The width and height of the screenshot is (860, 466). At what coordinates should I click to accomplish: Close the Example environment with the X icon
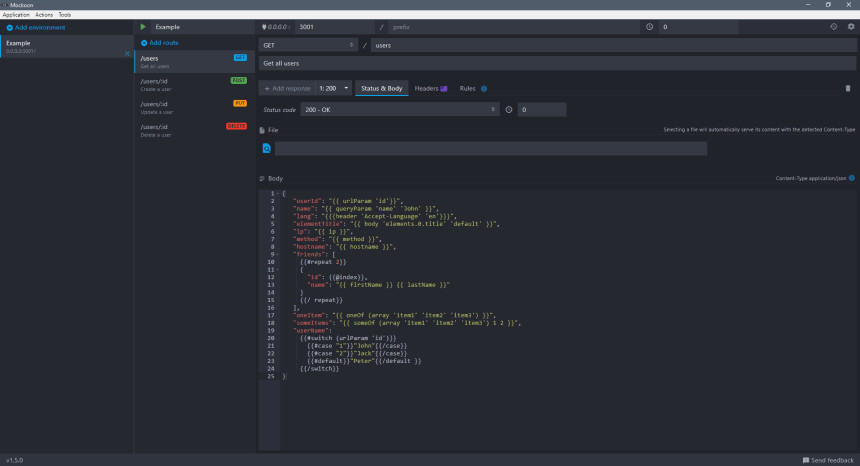[x=127, y=54]
